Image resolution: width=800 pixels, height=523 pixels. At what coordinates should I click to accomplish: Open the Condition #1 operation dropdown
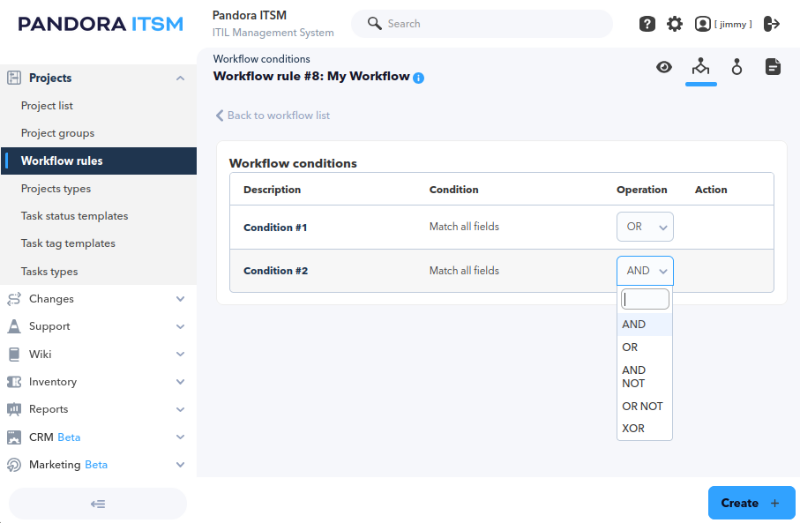coord(645,227)
